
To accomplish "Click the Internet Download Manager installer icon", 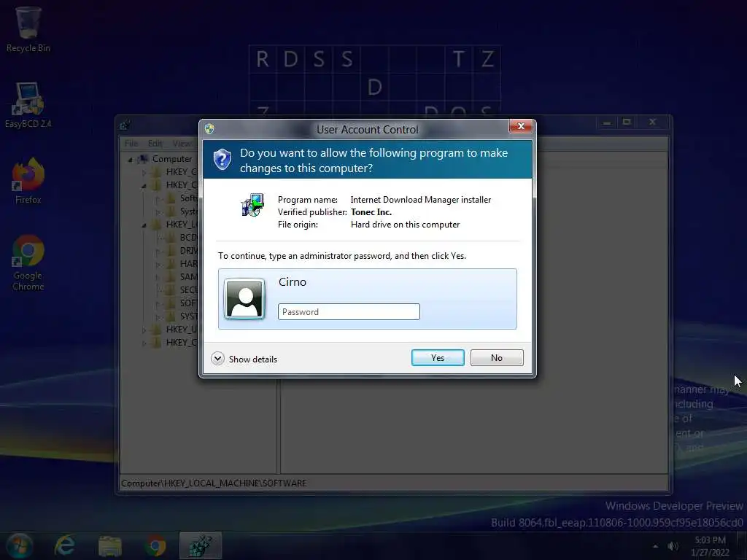I will pos(252,206).
